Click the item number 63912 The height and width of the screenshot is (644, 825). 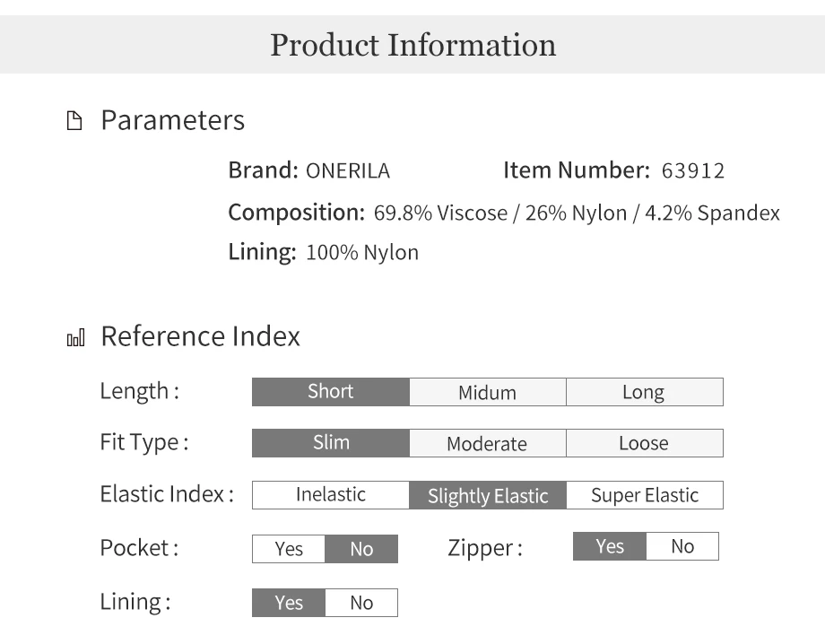693,171
